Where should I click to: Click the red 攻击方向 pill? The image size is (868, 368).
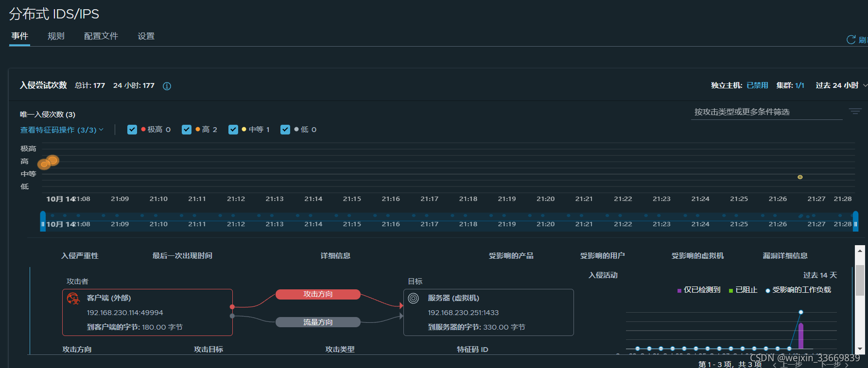coord(318,294)
